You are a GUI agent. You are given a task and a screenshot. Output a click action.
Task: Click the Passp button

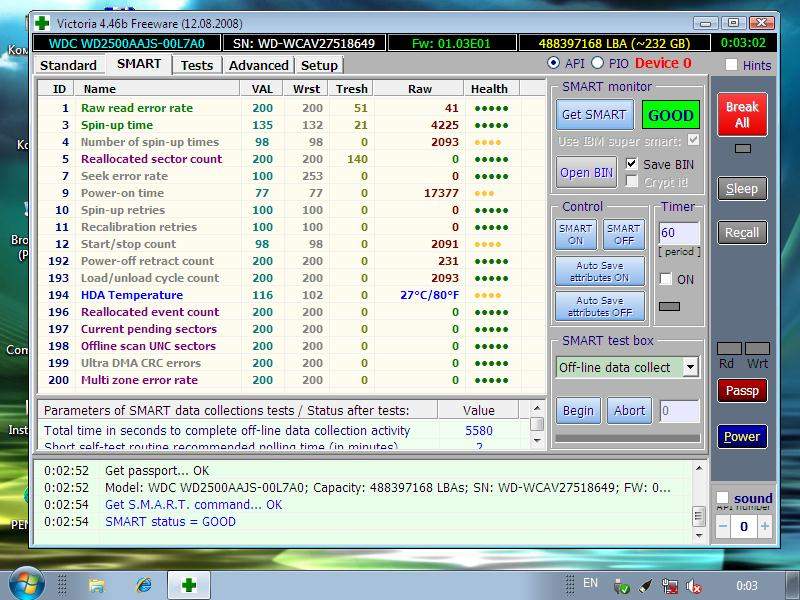point(742,391)
